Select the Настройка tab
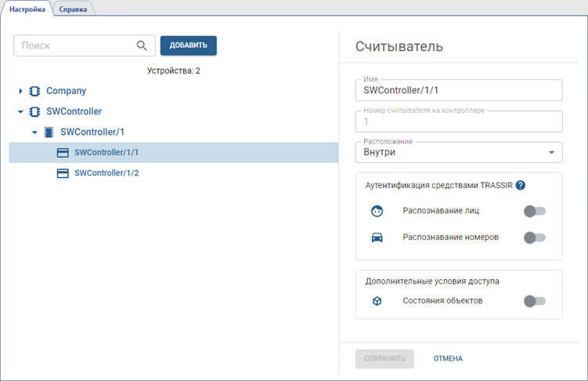The width and height of the screenshot is (588, 381). [27, 9]
